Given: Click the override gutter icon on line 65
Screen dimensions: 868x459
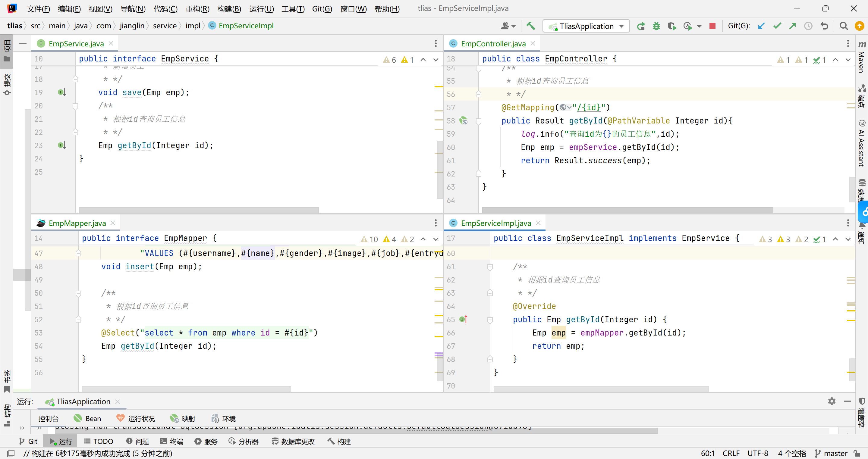Looking at the screenshot, I should (464, 319).
